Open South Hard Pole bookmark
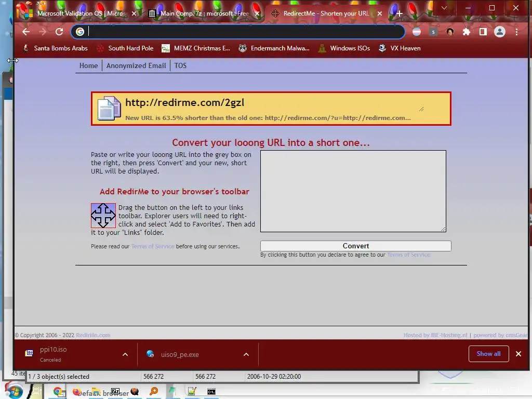Viewport: 532px width, 399px height. coord(125,48)
